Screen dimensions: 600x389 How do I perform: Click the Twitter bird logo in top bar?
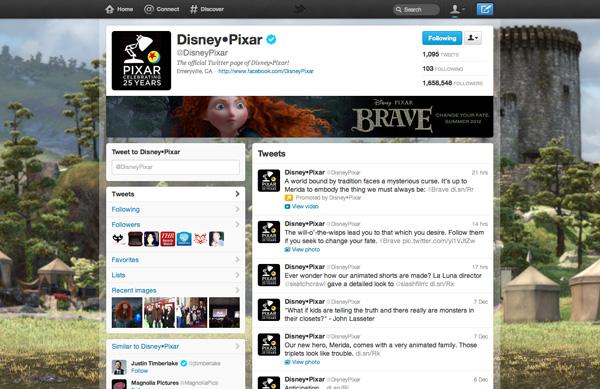pos(300,9)
